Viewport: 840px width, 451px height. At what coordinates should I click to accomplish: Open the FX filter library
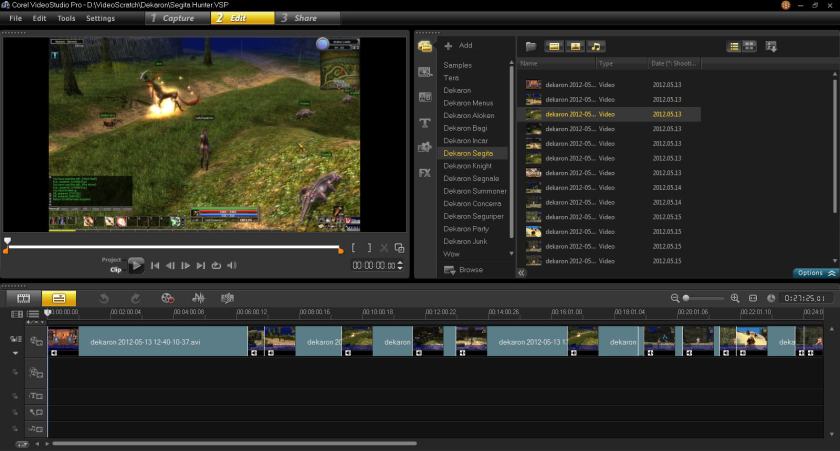[x=425, y=172]
